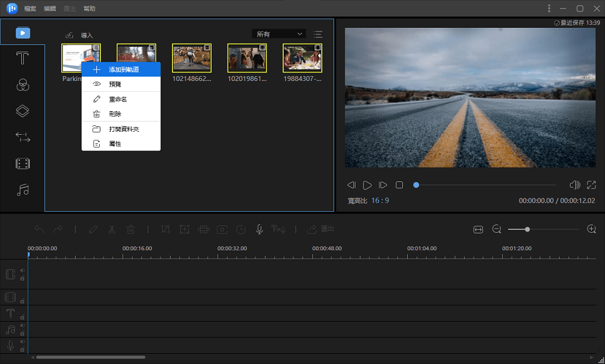
Task: Mute the music track speaker
Action: coord(22,326)
